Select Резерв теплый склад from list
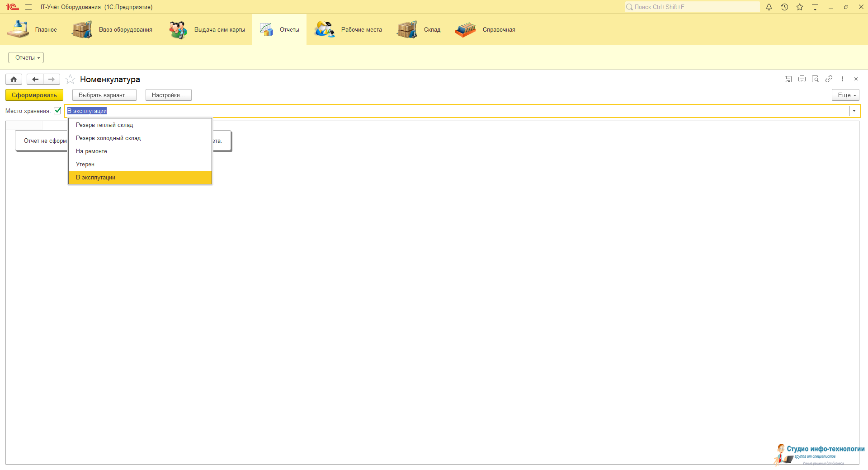The image size is (868, 470). (104, 125)
